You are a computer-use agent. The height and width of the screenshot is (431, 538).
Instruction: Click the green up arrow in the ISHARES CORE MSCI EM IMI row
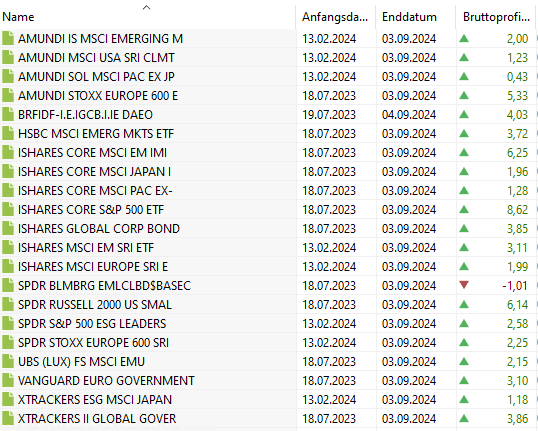464,152
